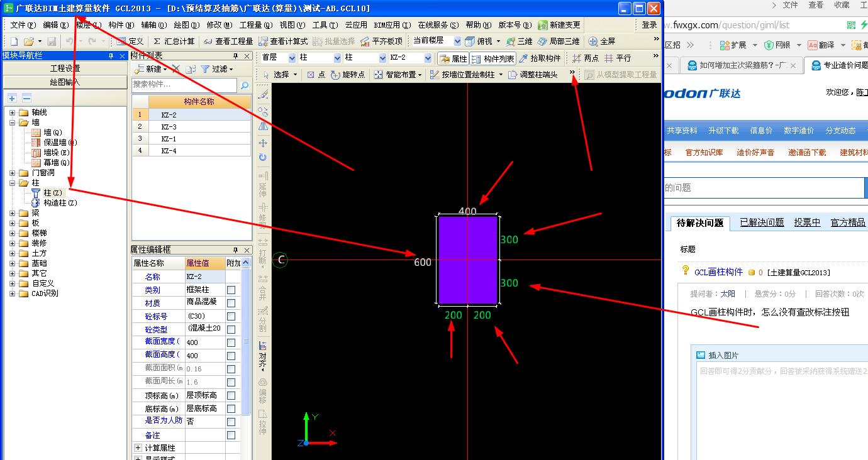This screenshot has width=868, height=460.
Task: Open the 首层 floor dropdown
Action: point(292,58)
